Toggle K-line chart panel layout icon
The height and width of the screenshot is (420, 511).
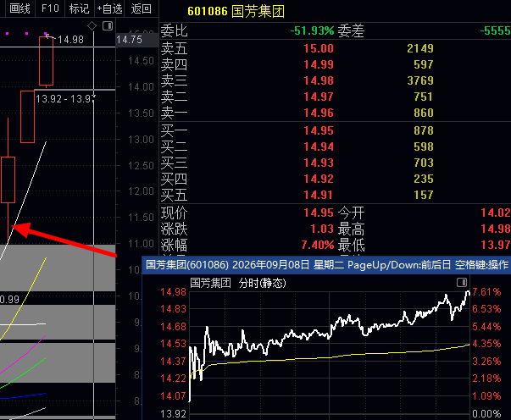pyautogui.click(x=108, y=25)
